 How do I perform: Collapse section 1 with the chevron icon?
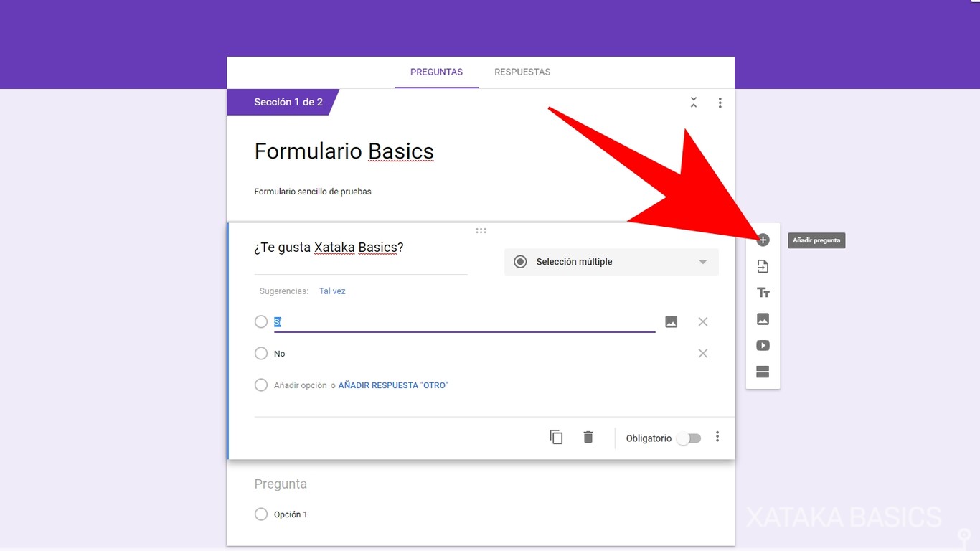click(x=694, y=103)
